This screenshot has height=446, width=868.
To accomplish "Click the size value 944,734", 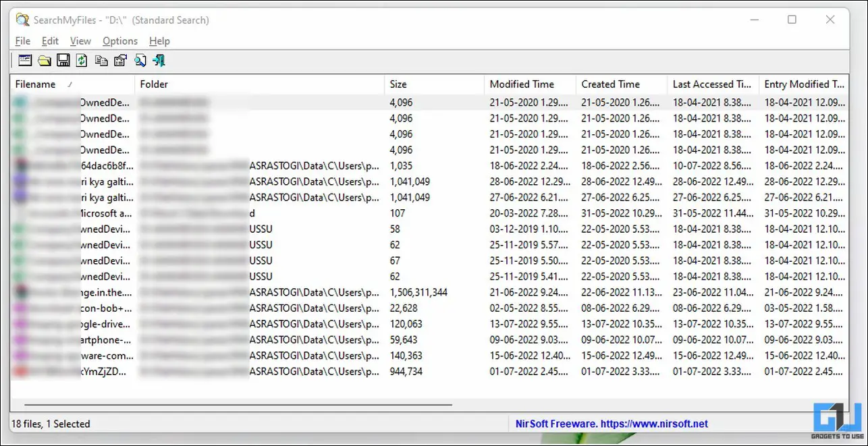I will [406, 371].
